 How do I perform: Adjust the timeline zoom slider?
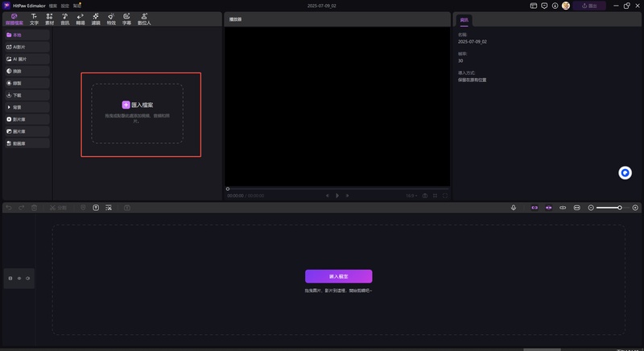point(619,208)
